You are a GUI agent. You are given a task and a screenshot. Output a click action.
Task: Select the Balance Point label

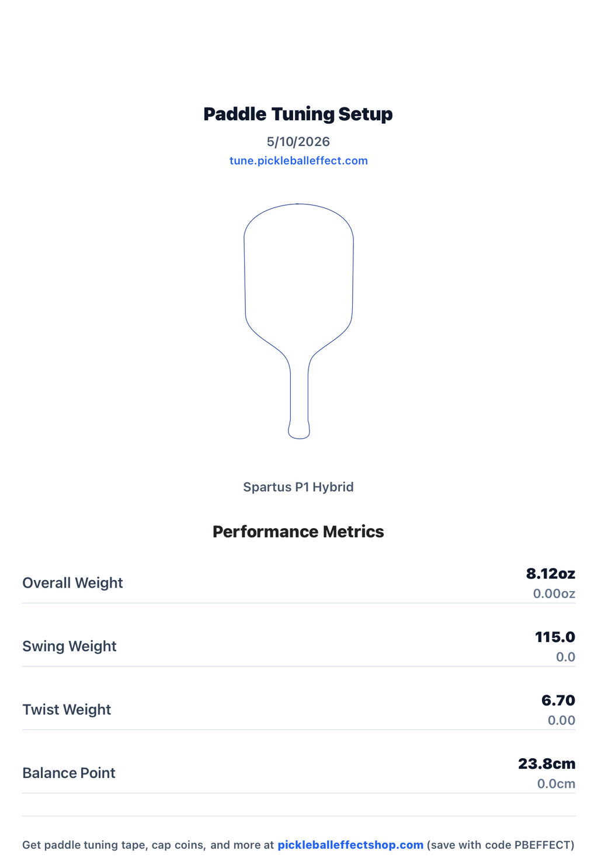pyautogui.click(x=69, y=773)
